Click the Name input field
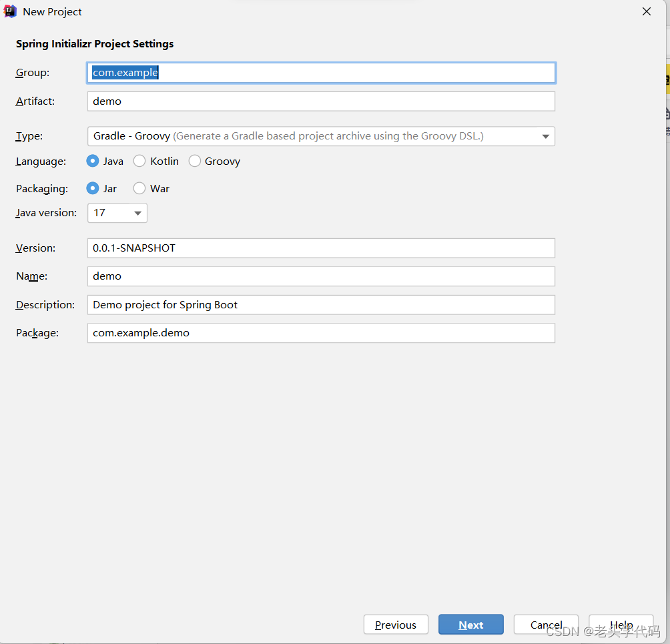670x644 pixels. coord(322,276)
